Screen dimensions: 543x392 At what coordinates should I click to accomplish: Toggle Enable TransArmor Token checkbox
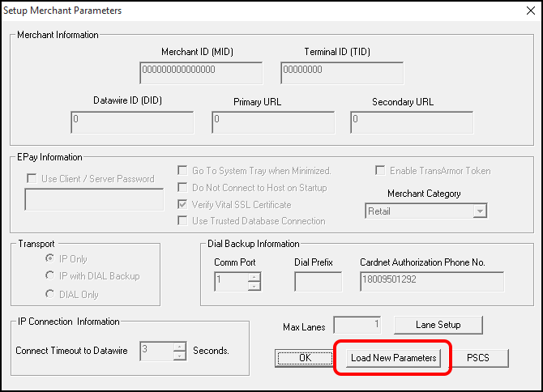pos(380,171)
